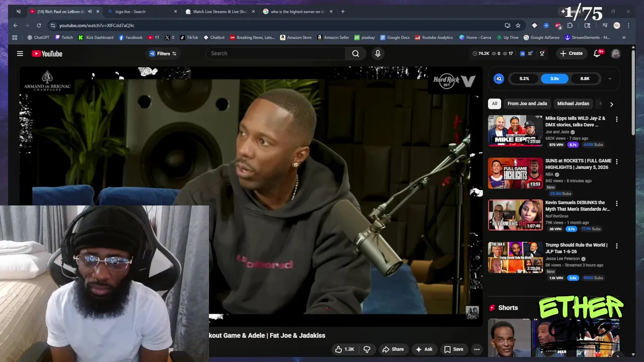Reload the current page
Screen dimensions: 644x362
click(x=39, y=25)
